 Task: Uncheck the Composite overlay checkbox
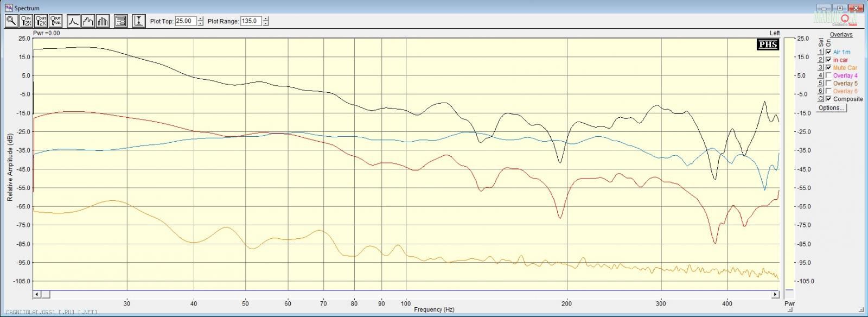coord(828,99)
